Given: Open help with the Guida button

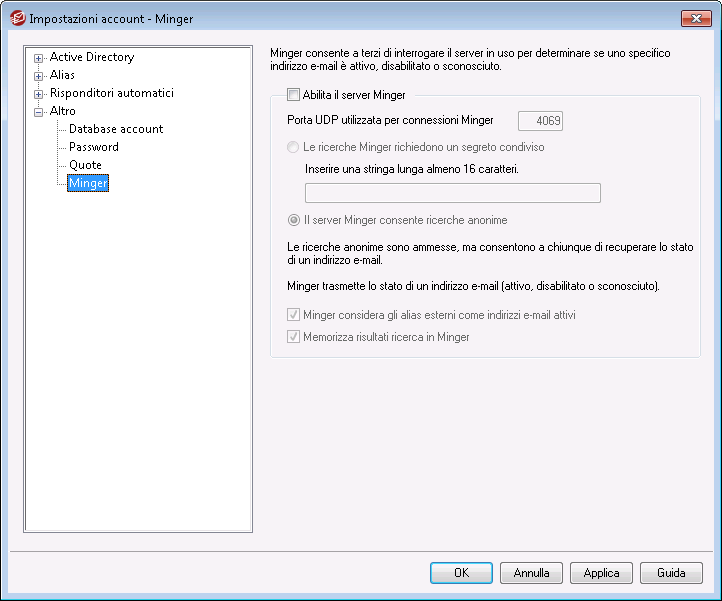Looking at the screenshot, I should (x=671, y=573).
